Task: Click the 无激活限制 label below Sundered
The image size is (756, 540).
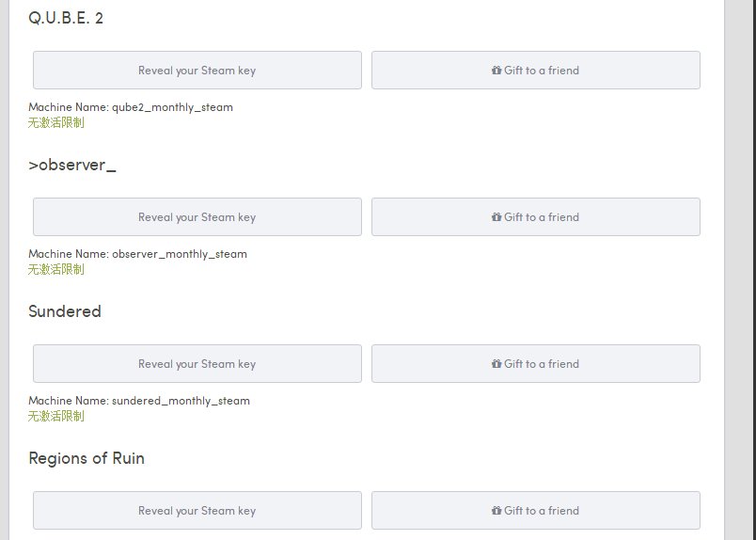Action: pos(55,416)
